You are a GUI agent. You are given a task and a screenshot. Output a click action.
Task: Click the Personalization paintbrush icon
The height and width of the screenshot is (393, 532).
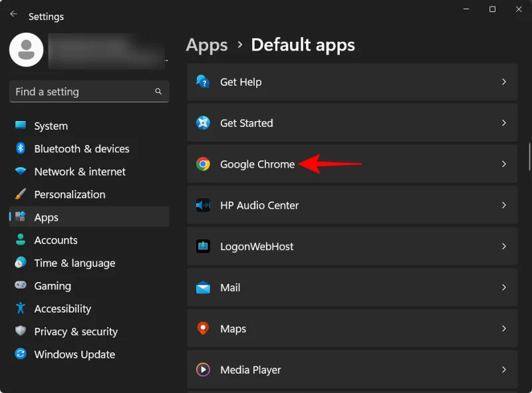coord(21,194)
